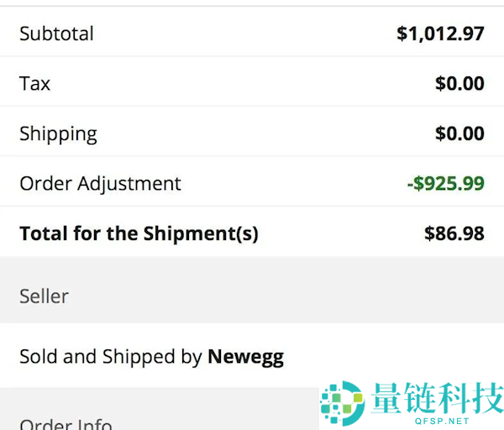504x430 pixels.
Task: Click the Order Info section header
Action: pos(66,423)
